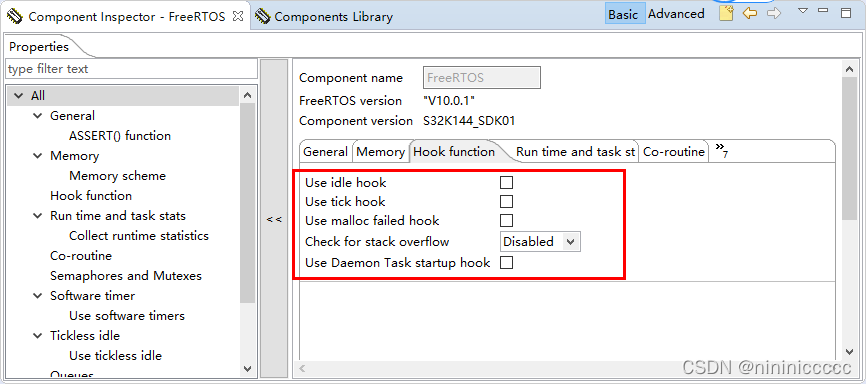This screenshot has width=866, height=384.
Task: Collapse the Memory tree node
Action: point(38,156)
